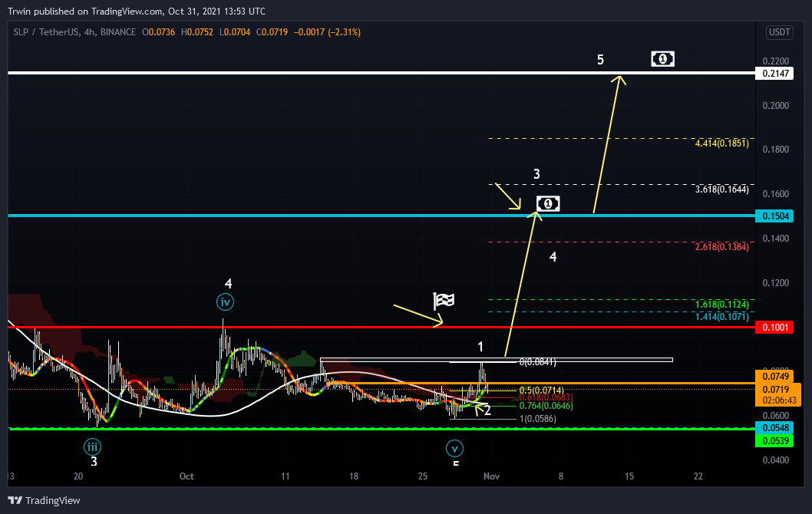Select the circled iii wave marker
This screenshot has width=812, height=514.
92,446
